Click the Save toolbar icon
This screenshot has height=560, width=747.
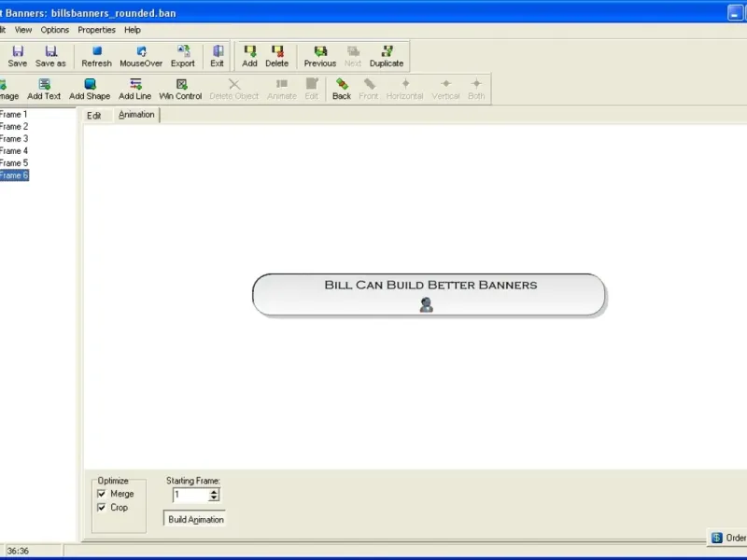click(18, 56)
